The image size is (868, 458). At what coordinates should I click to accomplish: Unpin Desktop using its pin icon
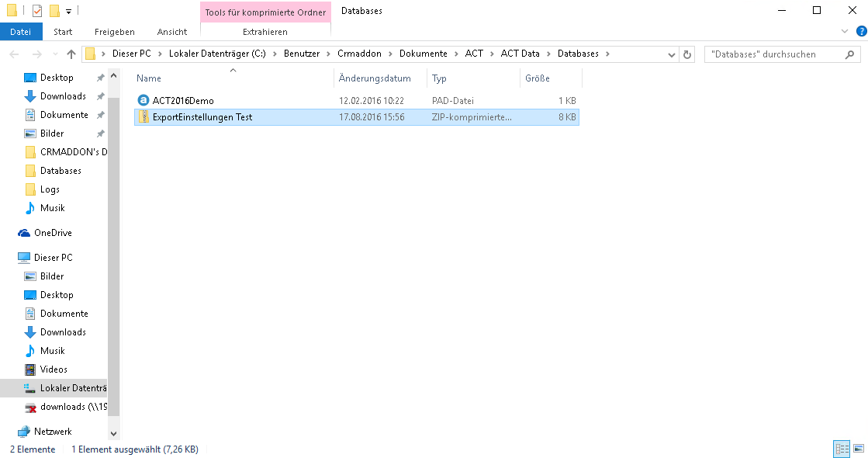(x=100, y=78)
